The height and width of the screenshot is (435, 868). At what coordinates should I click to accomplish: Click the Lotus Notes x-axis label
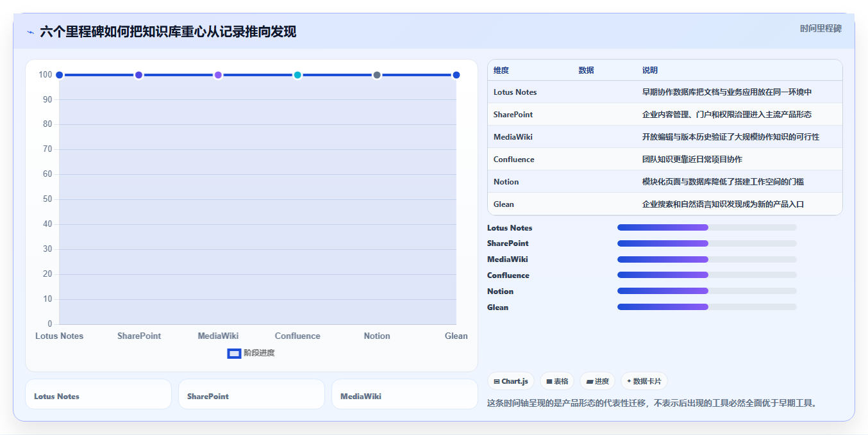[59, 336]
